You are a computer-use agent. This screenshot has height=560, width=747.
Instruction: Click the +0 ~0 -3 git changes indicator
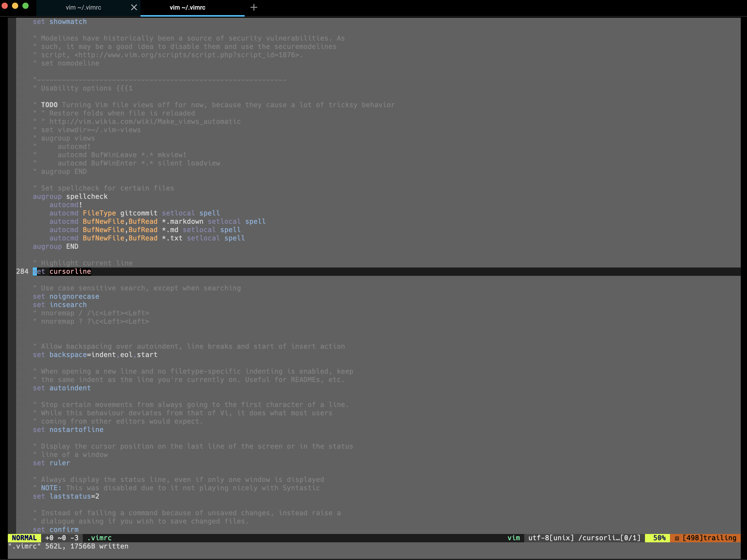(x=61, y=538)
